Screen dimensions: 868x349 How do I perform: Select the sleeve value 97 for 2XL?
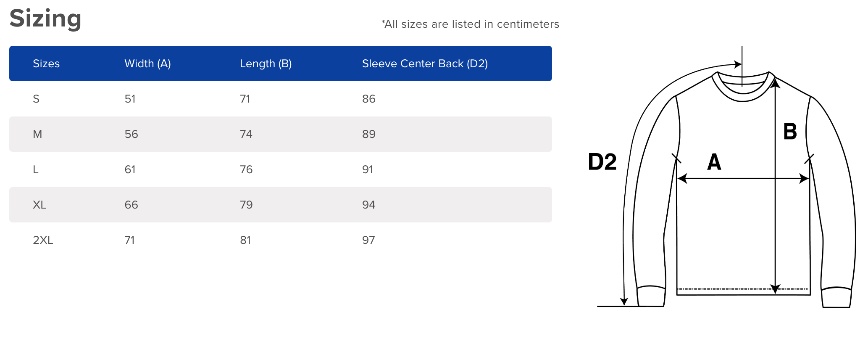[x=368, y=240]
